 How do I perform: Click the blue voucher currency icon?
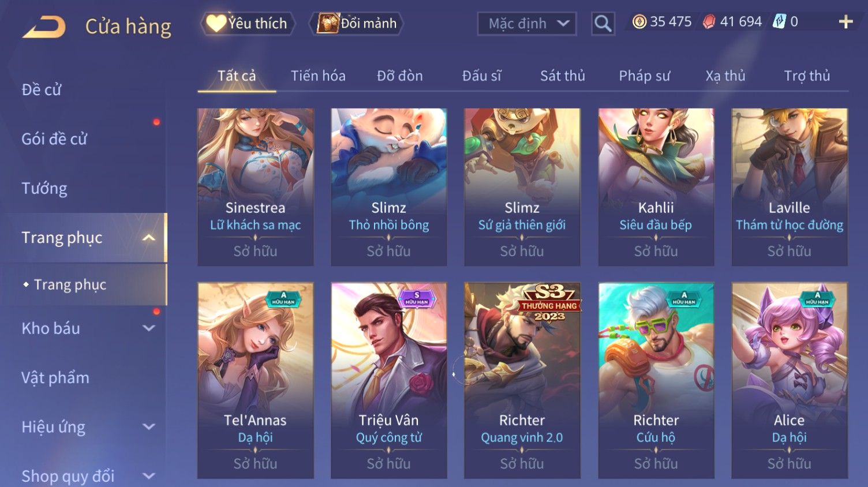[779, 22]
